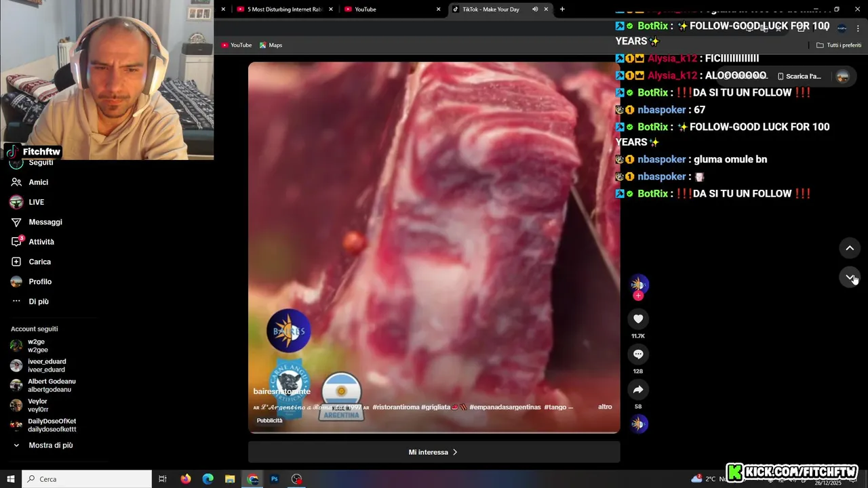Open profile avatar at TikTok top right

(x=843, y=77)
